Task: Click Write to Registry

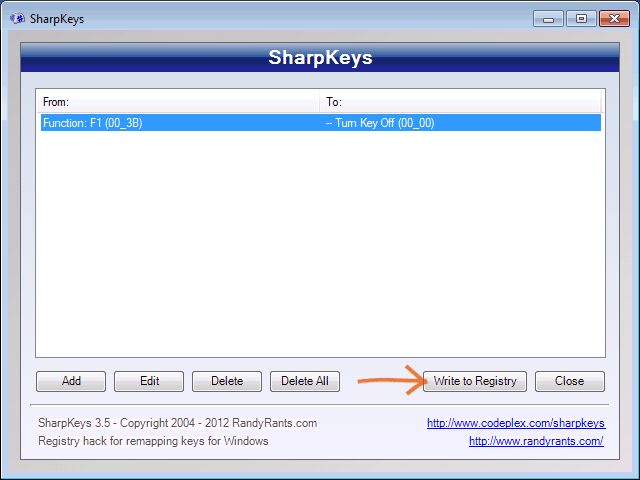Action: point(475,381)
